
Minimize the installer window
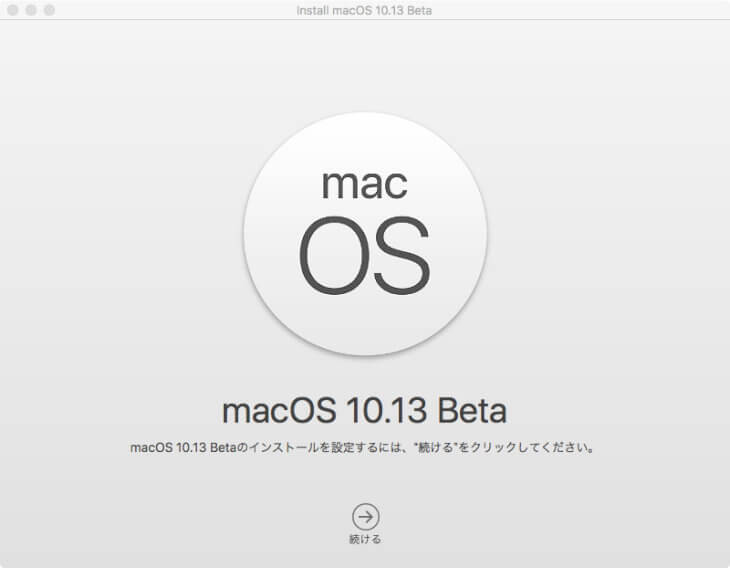pos(31,10)
